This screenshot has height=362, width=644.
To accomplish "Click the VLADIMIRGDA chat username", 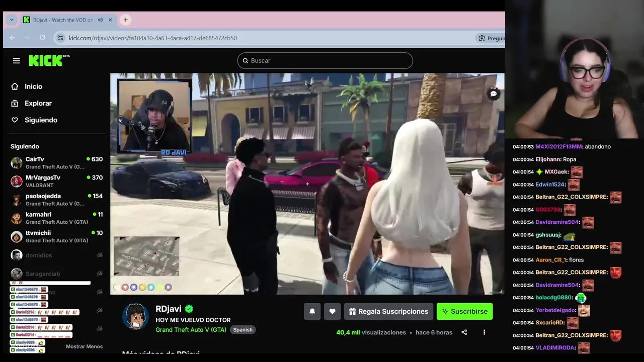I will [x=555, y=348].
